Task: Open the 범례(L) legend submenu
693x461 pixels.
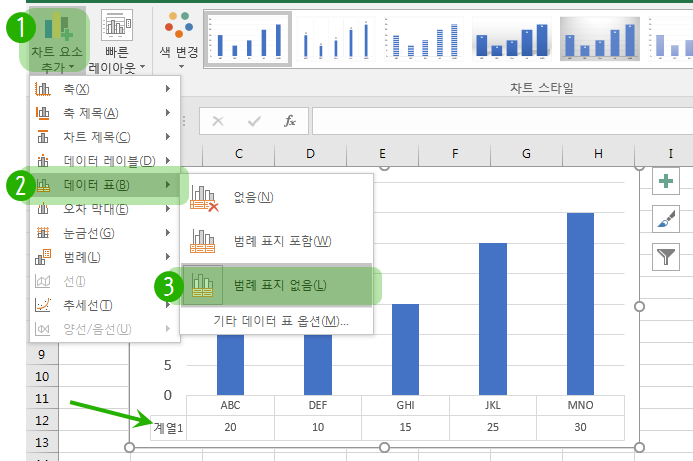Action: click(105, 257)
